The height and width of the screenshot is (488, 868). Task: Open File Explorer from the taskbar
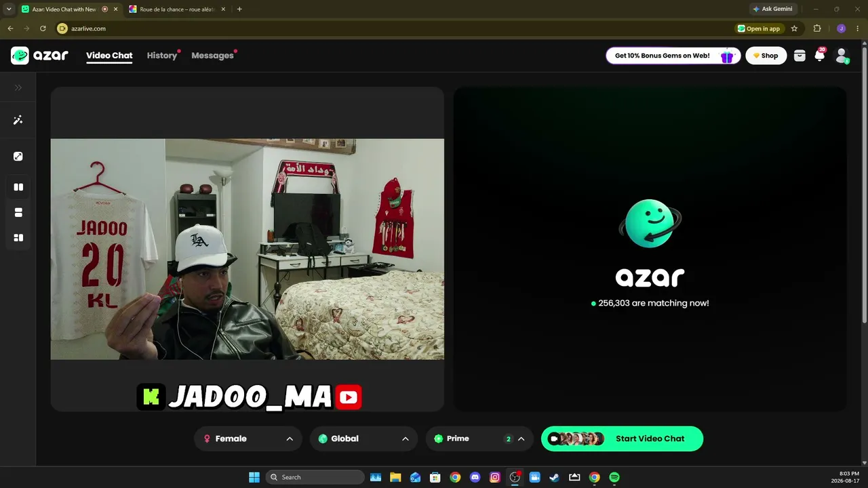(395, 477)
